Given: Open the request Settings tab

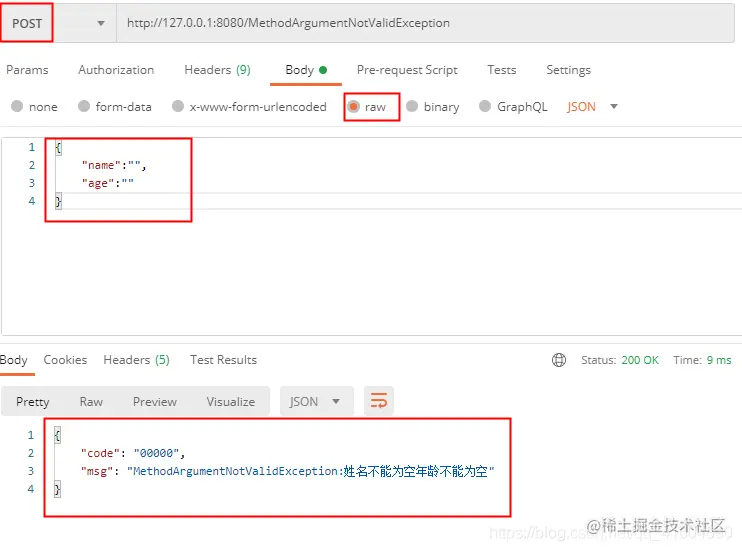Looking at the screenshot, I should pyautogui.click(x=568, y=70).
